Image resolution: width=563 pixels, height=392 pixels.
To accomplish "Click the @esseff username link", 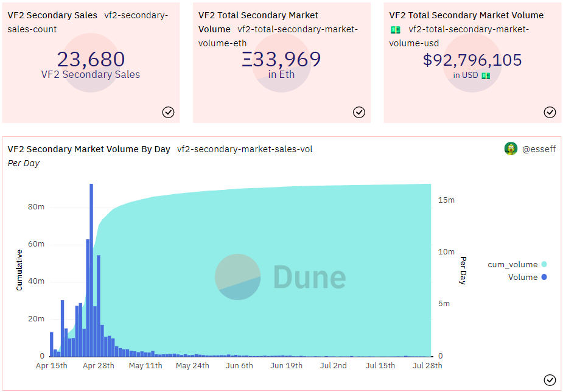I will tap(538, 149).
